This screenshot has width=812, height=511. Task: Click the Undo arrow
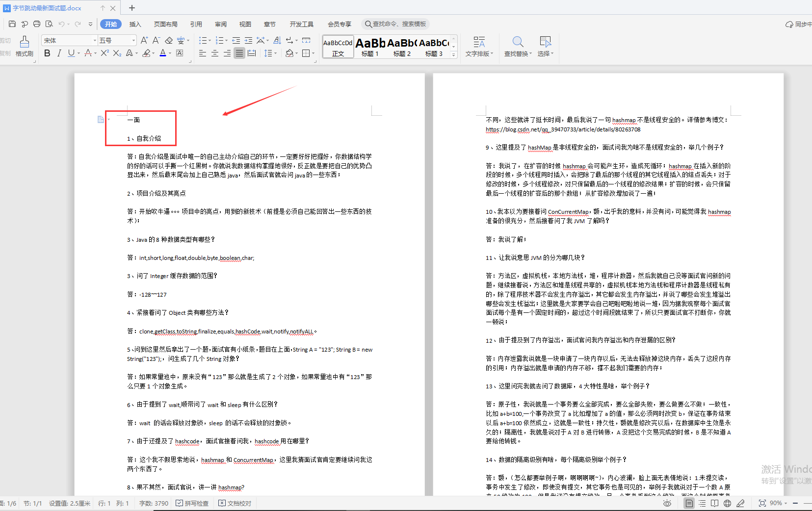tap(61, 24)
